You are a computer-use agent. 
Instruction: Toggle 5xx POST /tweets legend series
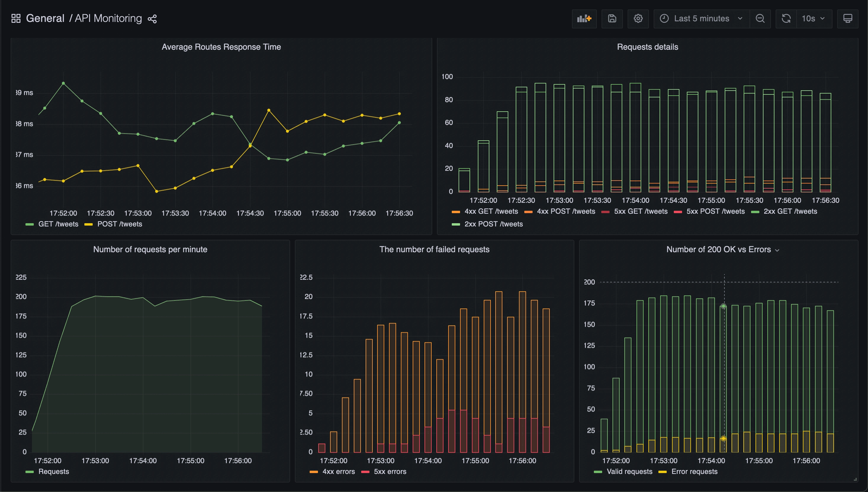coord(716,211)
